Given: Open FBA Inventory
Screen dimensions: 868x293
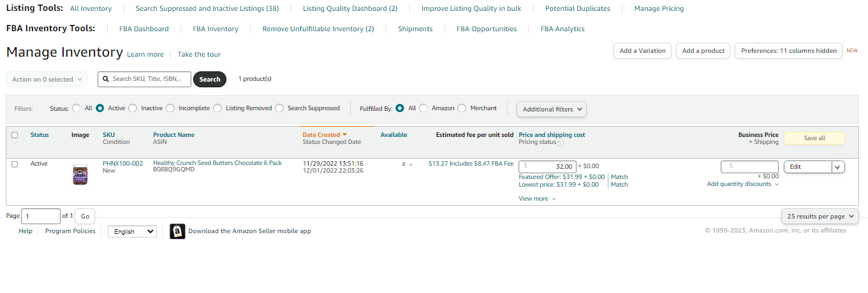Looking at the screenshot, I should click(x=216, y=29).
